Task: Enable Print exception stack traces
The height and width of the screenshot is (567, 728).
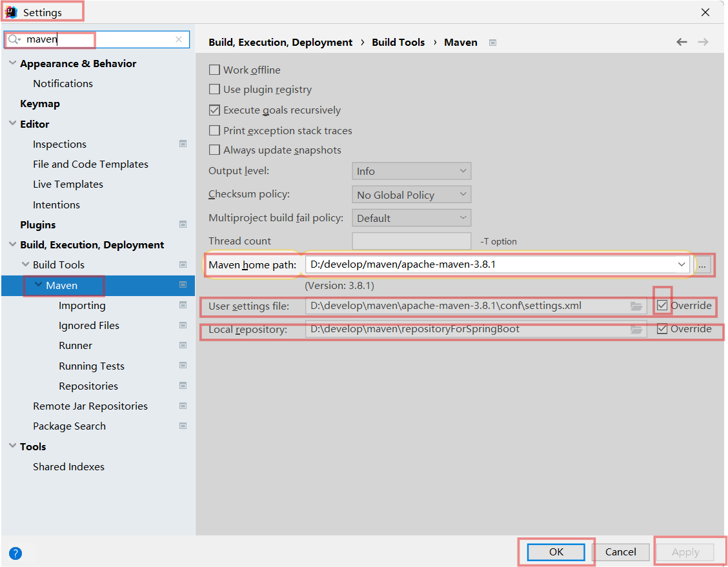Action: (x=214, y=130)
